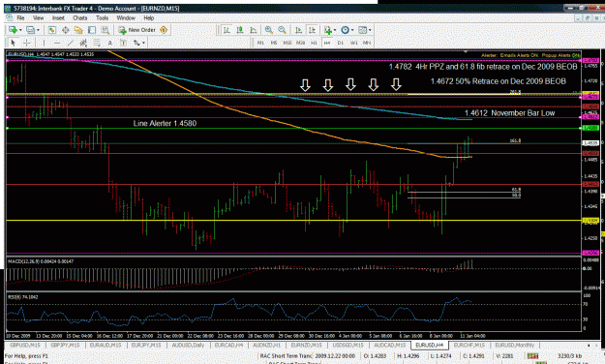Open the View menu
Screen dimensions: 605x364
[38, 17]
